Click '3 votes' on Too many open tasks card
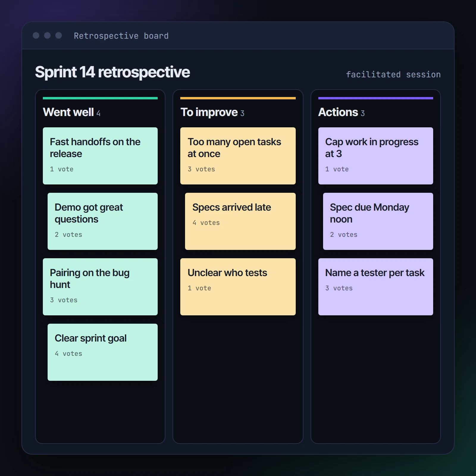 coord(201,169)
